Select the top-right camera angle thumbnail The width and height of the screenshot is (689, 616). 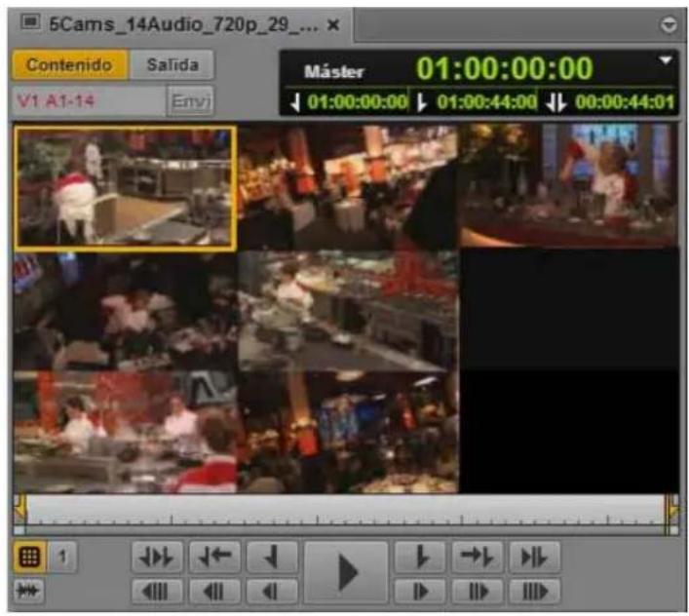click(x=569, y=186)
